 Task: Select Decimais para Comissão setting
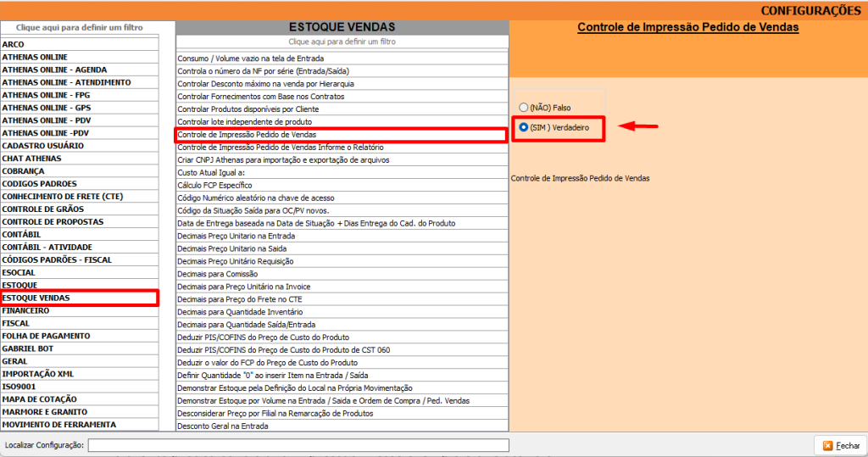click(x=342, y=274)
